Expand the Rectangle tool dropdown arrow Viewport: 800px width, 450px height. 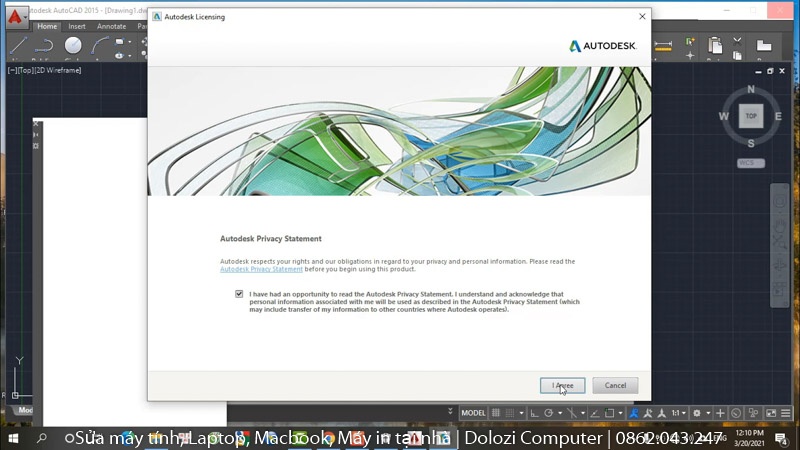coord(130,42)
